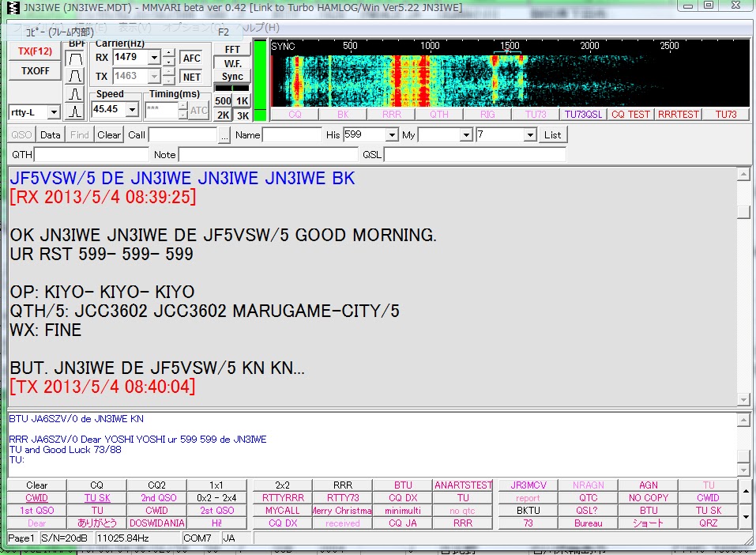Click the macro page up arrow
Screen dimensions: 756x555
pyautogui.click(x=746, y=492)
